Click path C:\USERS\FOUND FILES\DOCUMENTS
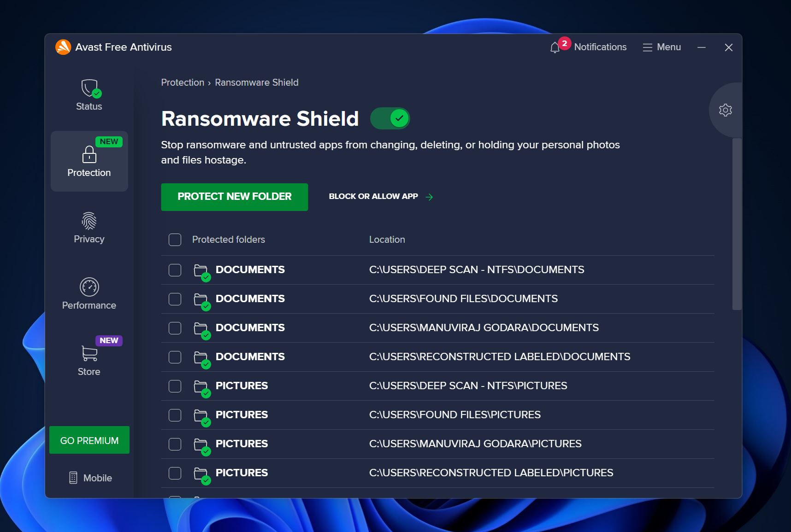 (x=463, y=298)
